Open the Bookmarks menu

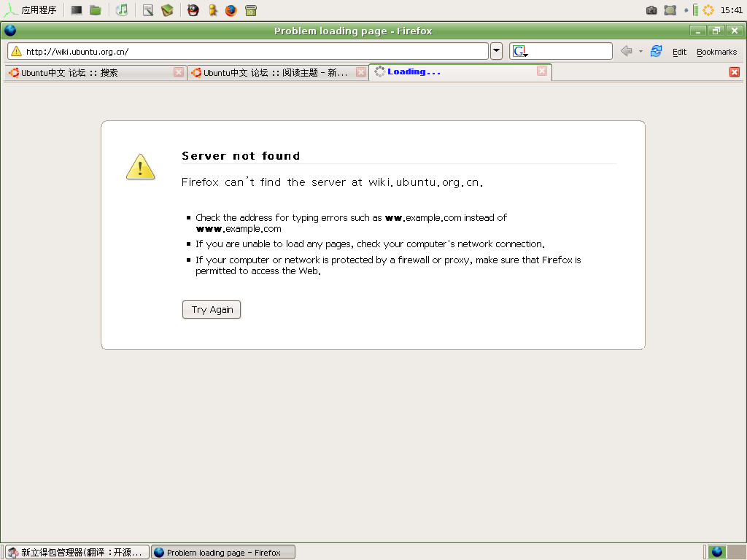click(x=716, y=52)
